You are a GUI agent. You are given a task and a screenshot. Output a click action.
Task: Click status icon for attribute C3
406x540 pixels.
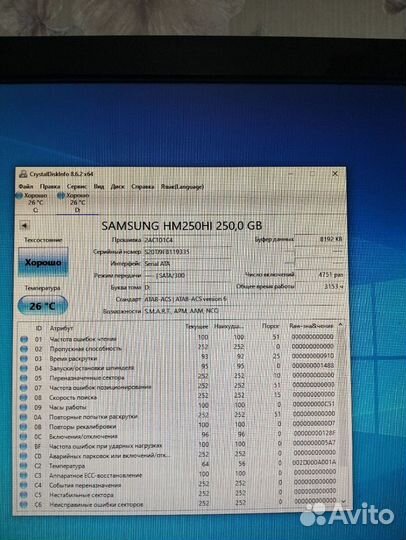(24, 475)
